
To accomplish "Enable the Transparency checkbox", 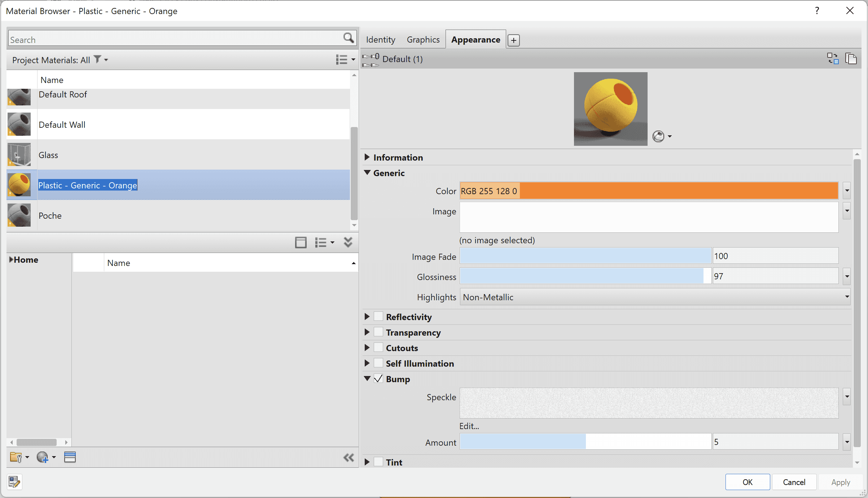I will point(378,332).
